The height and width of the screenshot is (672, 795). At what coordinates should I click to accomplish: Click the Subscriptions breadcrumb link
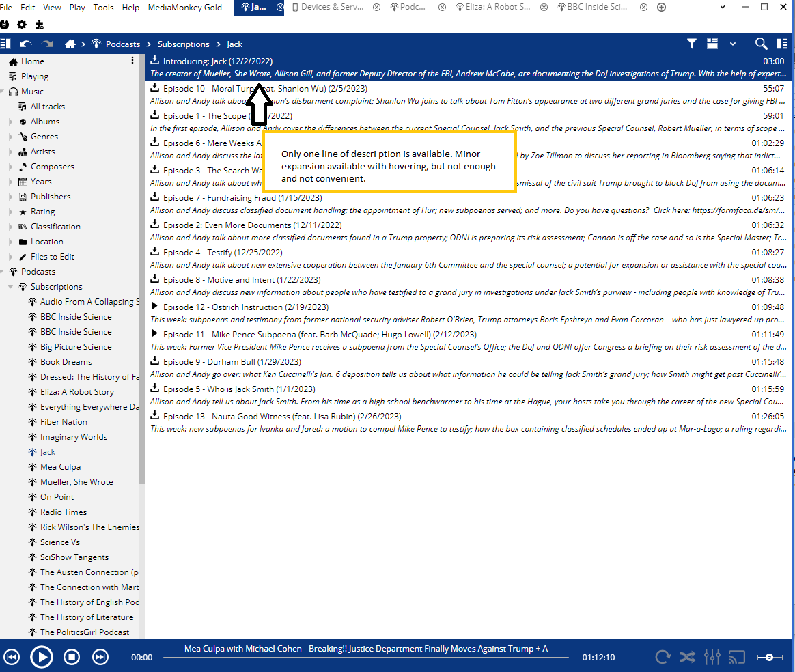click(183, 44)
